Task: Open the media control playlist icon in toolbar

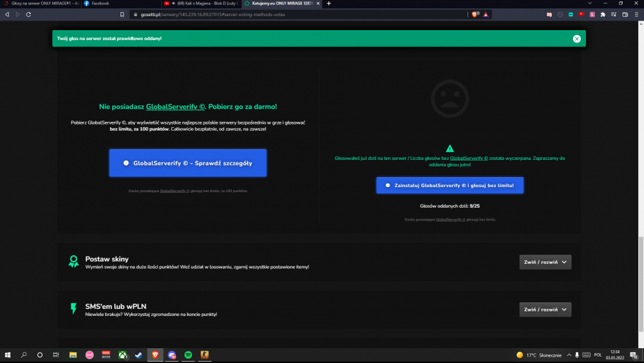Action: (614, 14)
